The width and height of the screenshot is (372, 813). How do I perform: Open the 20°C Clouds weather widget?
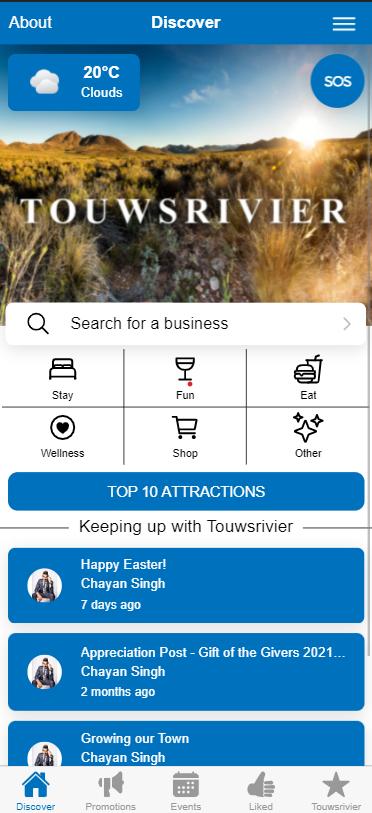[x=74, y=82]
